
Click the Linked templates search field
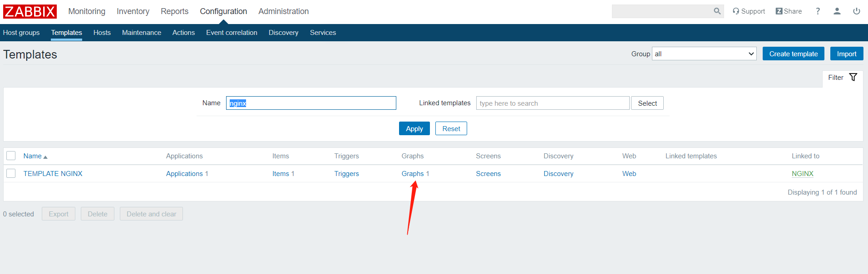(x=553, y=103)
